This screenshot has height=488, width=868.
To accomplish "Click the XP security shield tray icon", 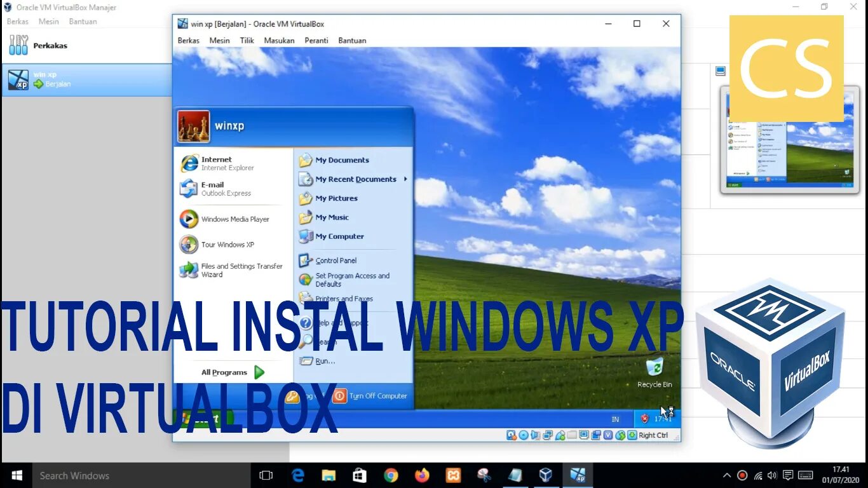I will tap(644, 419).
